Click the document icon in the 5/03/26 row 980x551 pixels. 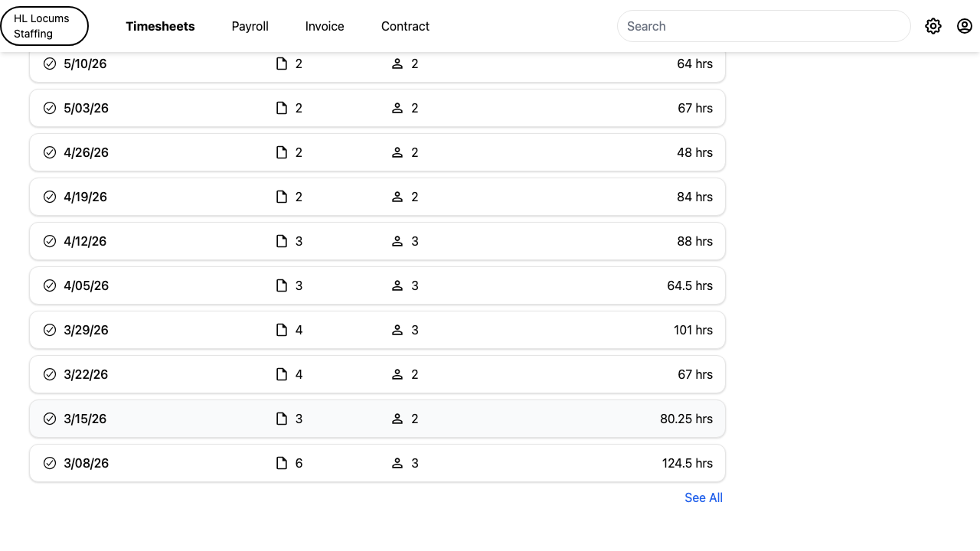pos(282,108)
